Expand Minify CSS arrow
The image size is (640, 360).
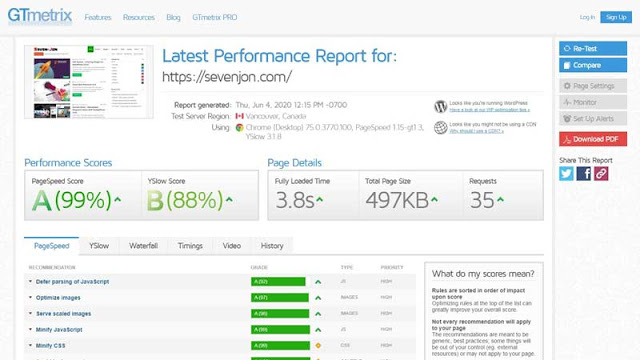[30, 345]
